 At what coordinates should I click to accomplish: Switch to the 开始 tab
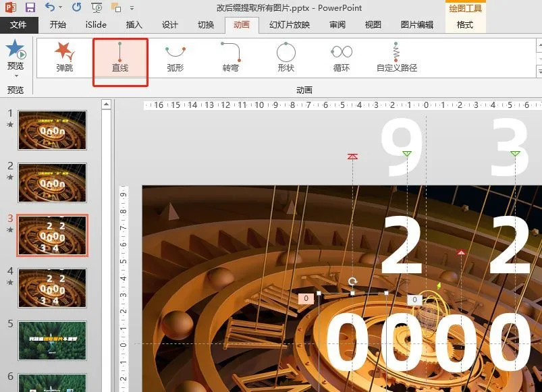tap(58, 24)
